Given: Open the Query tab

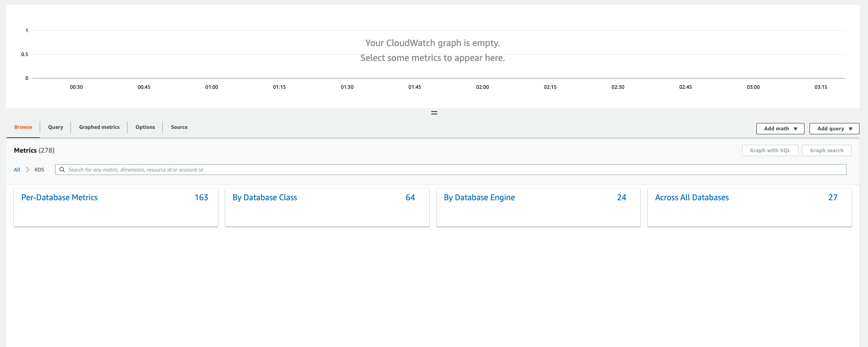Looking at the screenshot, I should point(56,127).
